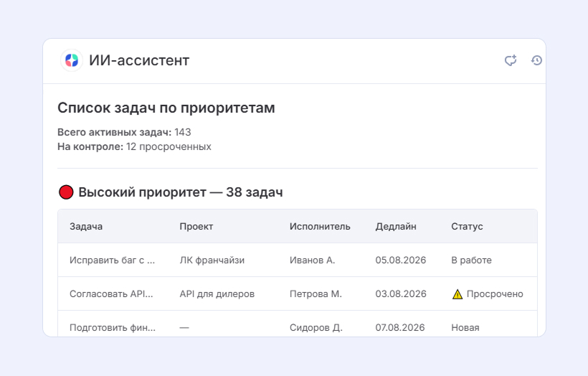This screenshot has width=588, height=376.
Task: Click the Дедлайн column header
Action: point(396,227)
